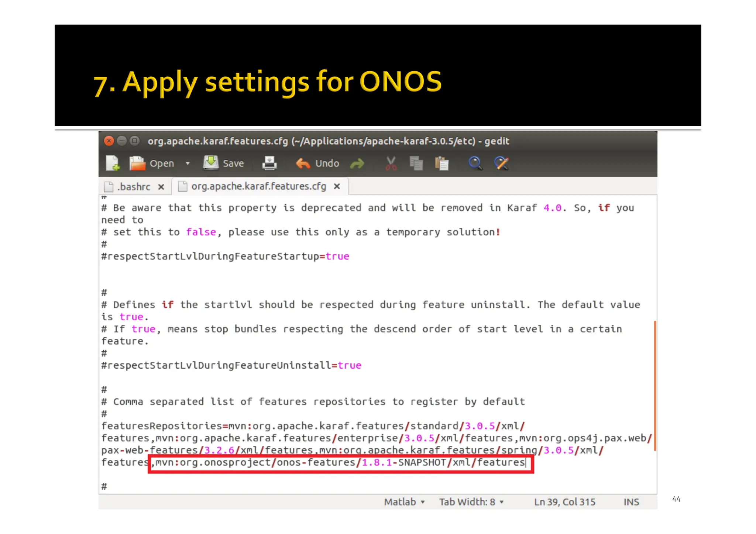Click the orange vertical scrollbar
Viewport: 756px width, 534px height.
click(x=655, y=386)
